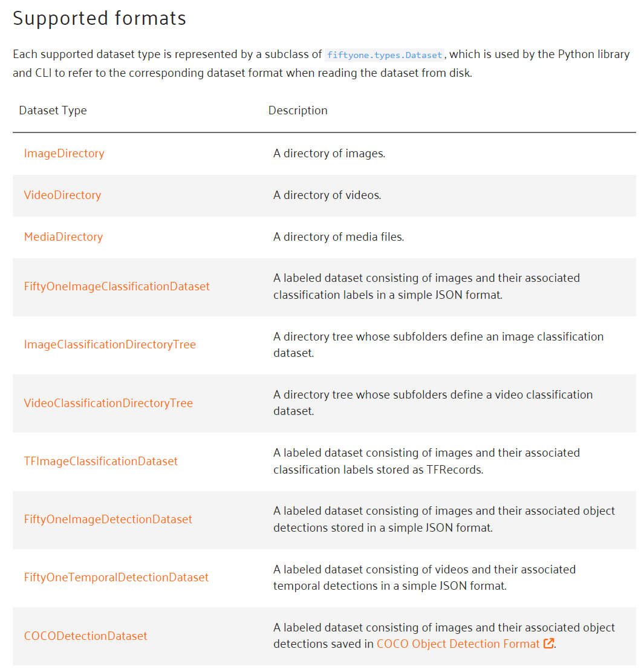Click the Dataset Type column header
The height and width of the screenshot is (672, 644).
click(x=53, y=111)
